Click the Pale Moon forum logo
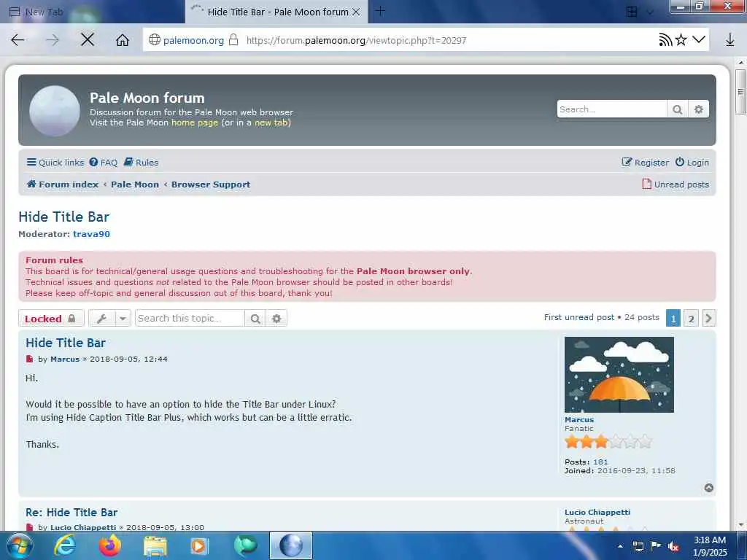 coord(55,111)
